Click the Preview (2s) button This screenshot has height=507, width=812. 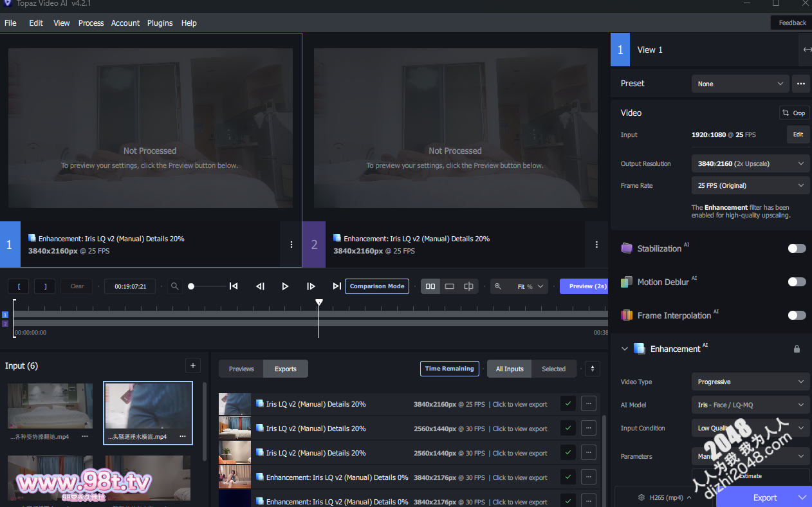tap(583, 286)
